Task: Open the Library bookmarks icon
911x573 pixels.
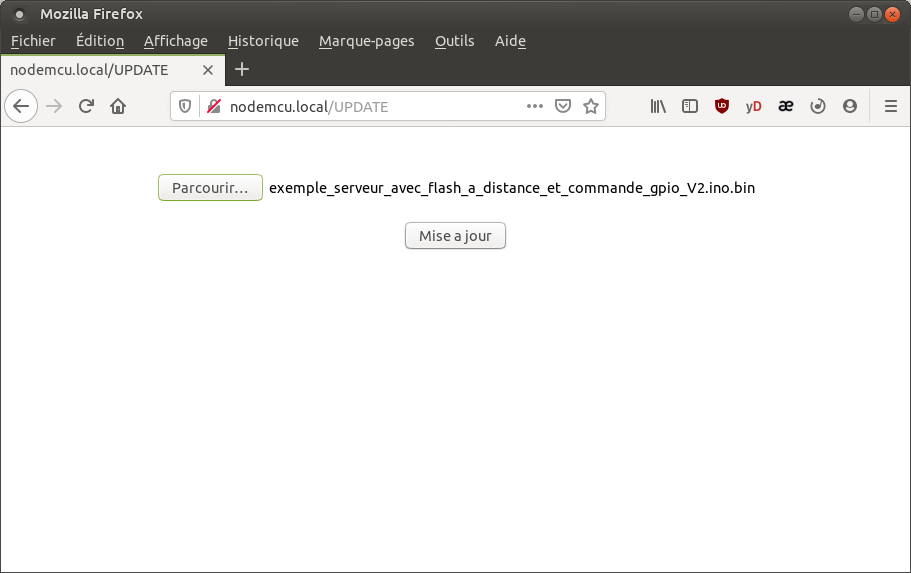Action: coord(658,106)
